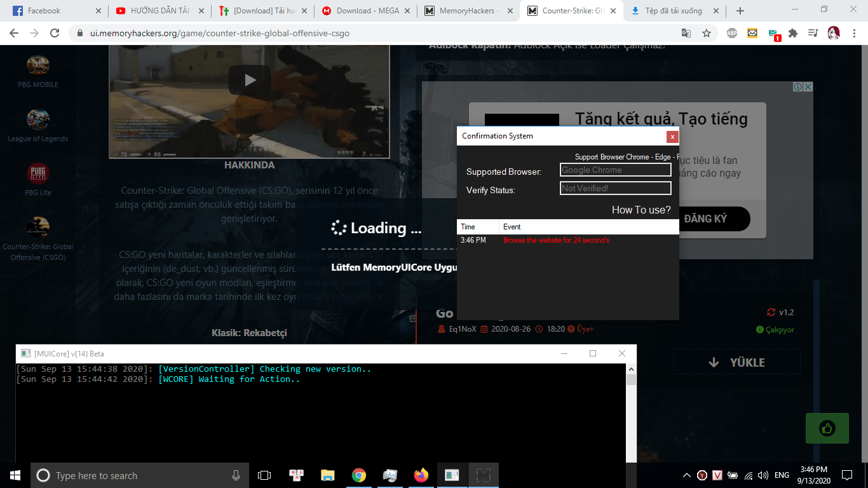The image size is (868, 488).
Task: Select PBG Lite in the game sidebar
Action: pyautogui.click(x=38, y=179)
